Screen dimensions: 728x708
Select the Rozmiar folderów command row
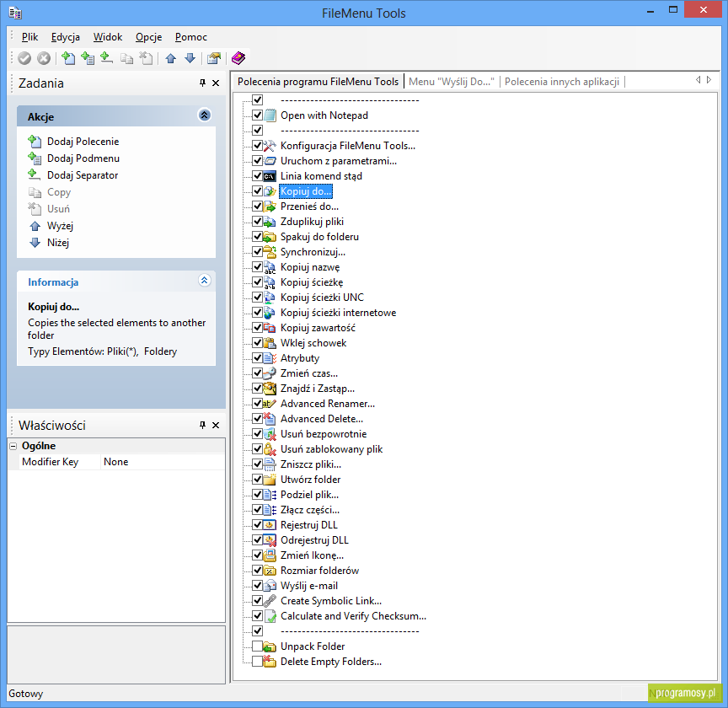click(319, 571)
